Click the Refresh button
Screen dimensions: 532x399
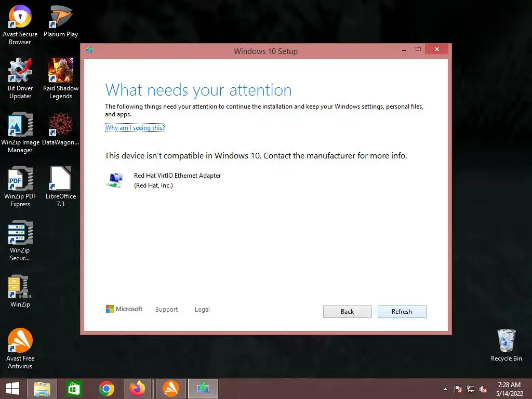pos(402,312)
